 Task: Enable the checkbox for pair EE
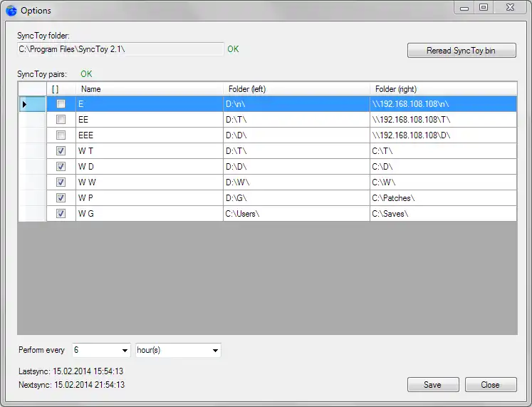(x=61, y=120)
